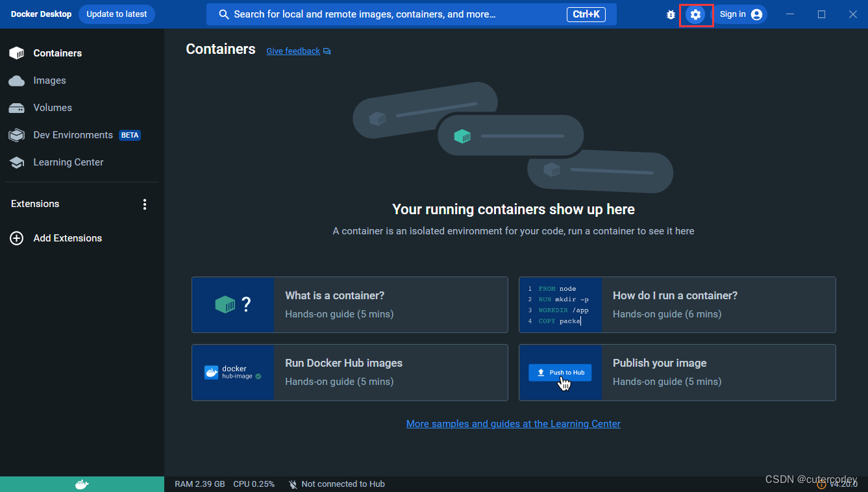
Task: Click the Sign in button
Action: pyautogui.click(x=740, y=14)
